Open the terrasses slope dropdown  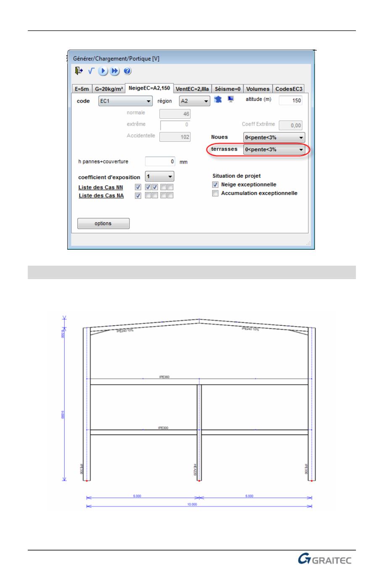tap(274, 150)
